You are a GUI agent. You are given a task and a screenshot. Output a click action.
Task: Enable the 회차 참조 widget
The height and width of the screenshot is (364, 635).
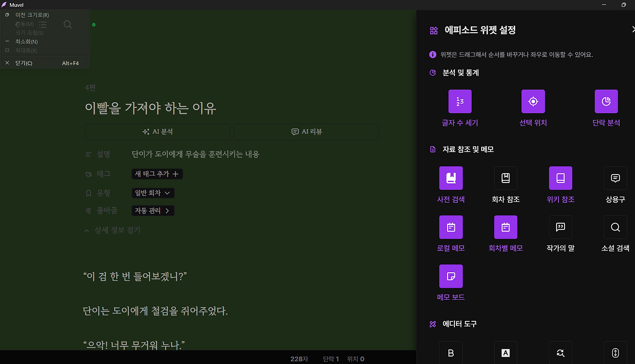click(505, 178)
